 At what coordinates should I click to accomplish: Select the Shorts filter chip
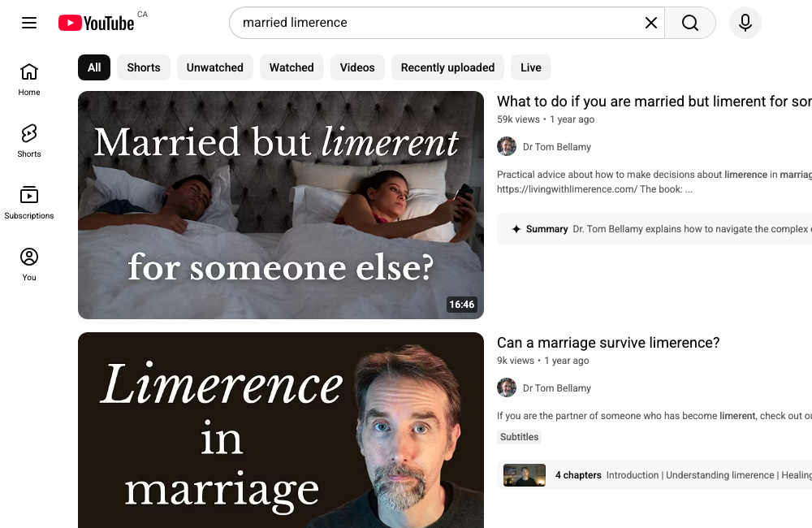(x=144, y=67)
